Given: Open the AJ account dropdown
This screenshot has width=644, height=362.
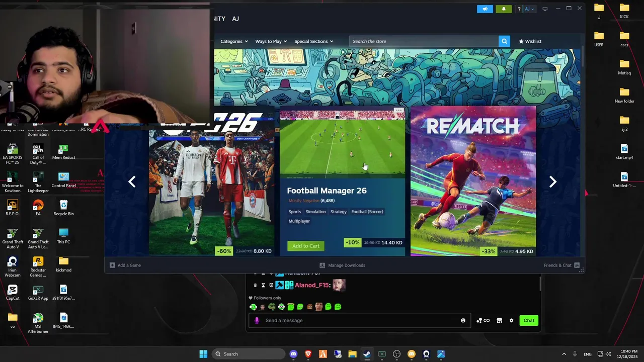Looking at the screenshot, I should click(x=529, y=9).
